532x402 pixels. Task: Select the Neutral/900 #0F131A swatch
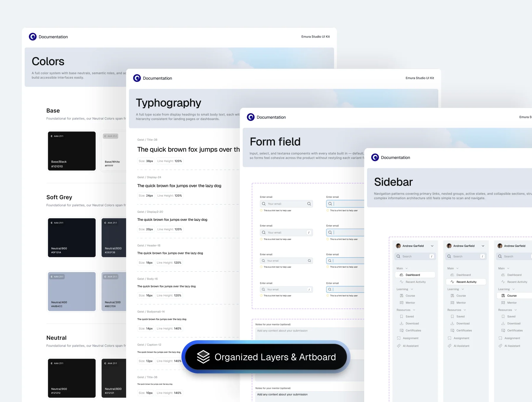[72, 238]
